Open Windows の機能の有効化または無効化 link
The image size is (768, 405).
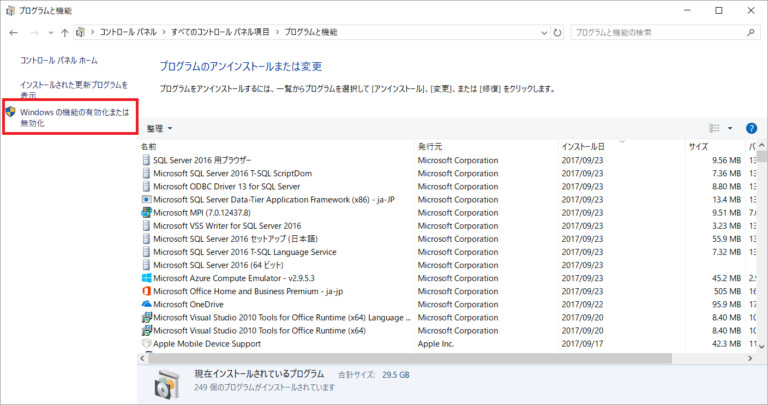pyautogui.click(x=74, y=118)
